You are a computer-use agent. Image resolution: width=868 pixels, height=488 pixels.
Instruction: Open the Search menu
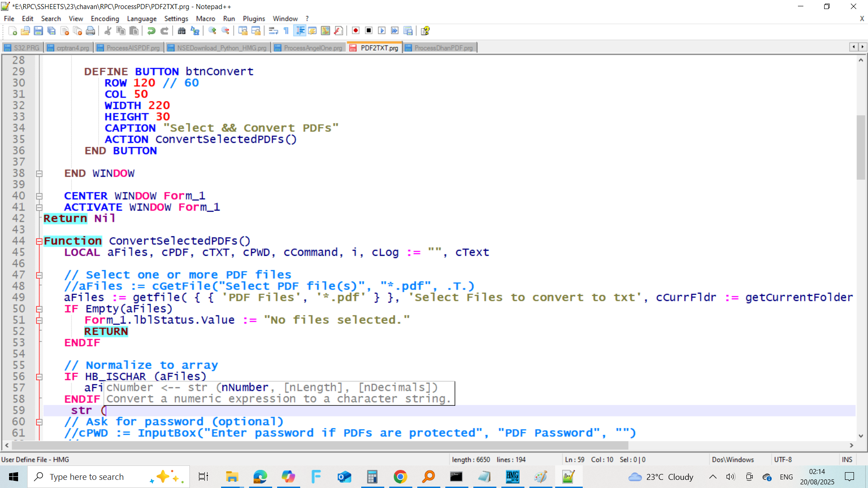(51, 19)
